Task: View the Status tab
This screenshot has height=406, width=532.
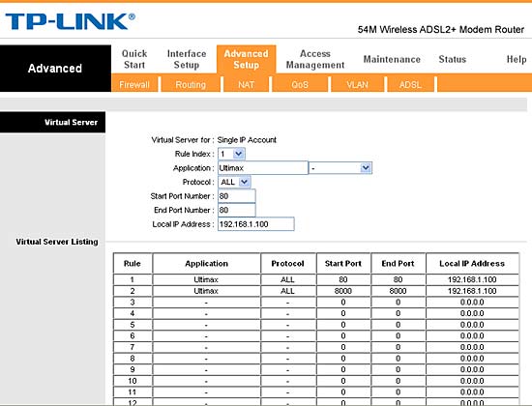Action: pyautogui.click(x=453, y=59)
